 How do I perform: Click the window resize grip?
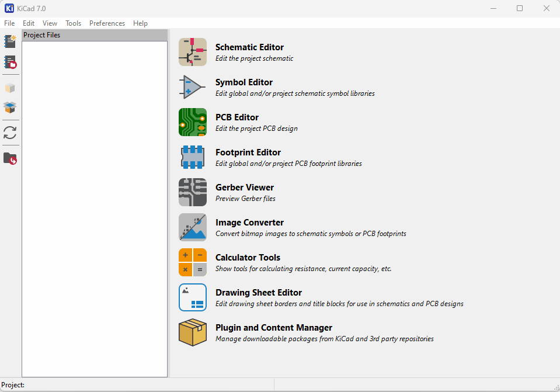coord(556,387)
